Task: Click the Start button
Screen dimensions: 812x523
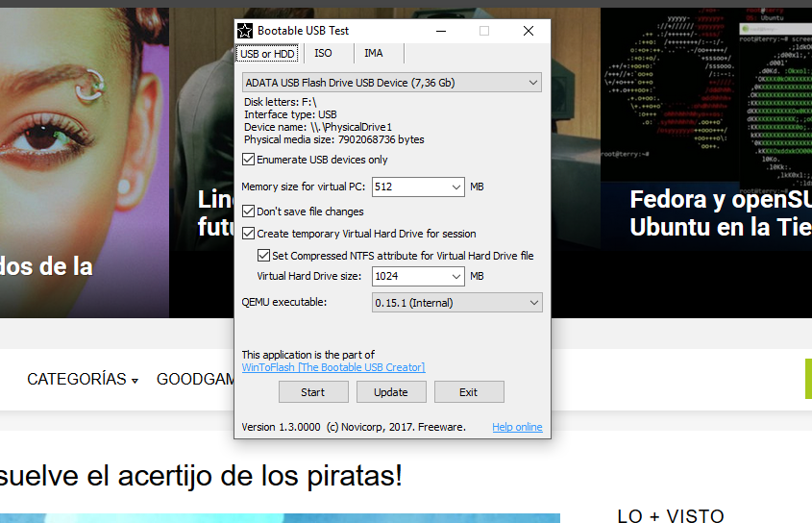Action: point(313,392)
